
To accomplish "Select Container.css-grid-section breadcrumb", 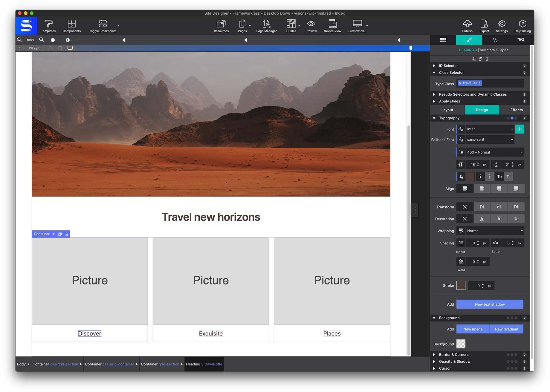I will (x=55, y=364).
